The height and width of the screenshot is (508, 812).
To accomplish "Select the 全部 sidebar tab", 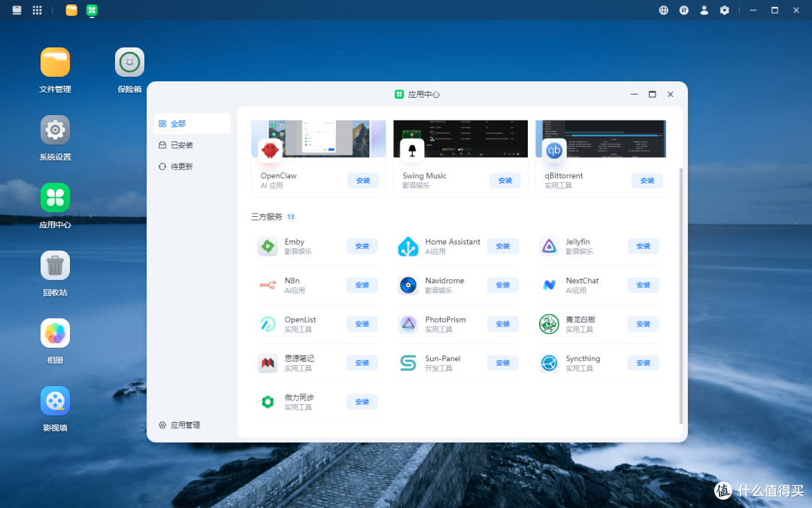I will [x=192, y=123].
